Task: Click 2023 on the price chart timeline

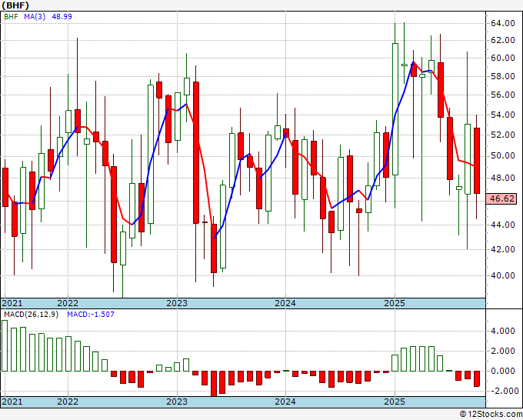Action: click(x=177, y=303)
